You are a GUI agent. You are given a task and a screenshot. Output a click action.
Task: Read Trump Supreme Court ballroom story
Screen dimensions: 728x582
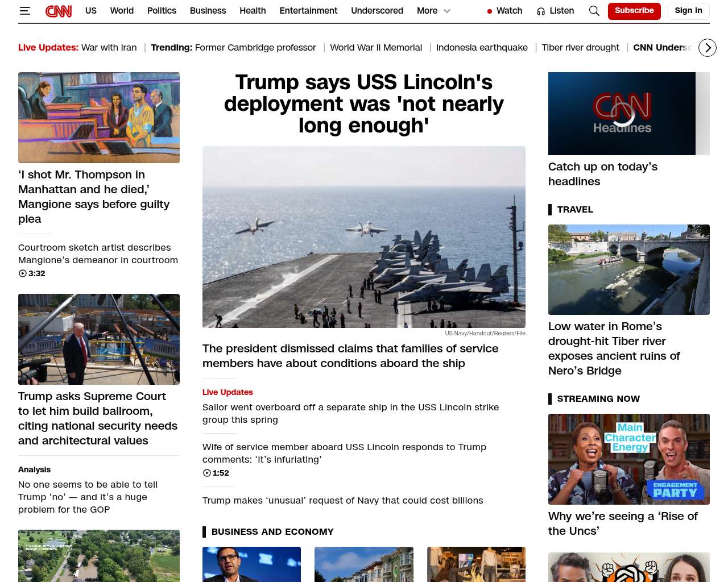[x=98, y=418]
